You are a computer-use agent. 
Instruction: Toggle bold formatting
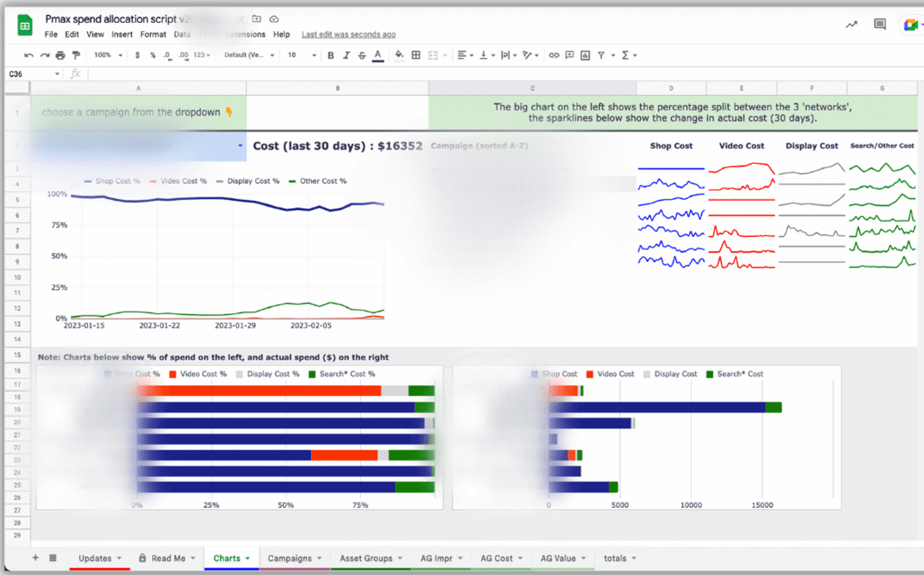331,55
